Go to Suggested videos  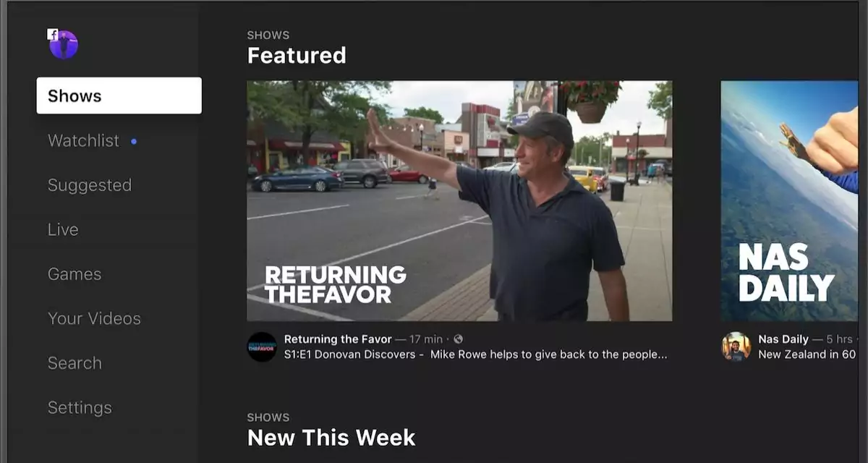point(90,185)
